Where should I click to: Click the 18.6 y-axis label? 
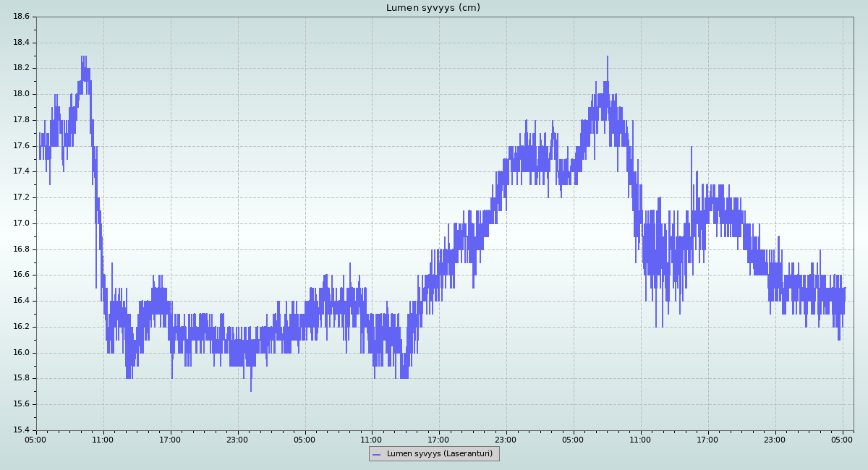click(x=21, y=17)
